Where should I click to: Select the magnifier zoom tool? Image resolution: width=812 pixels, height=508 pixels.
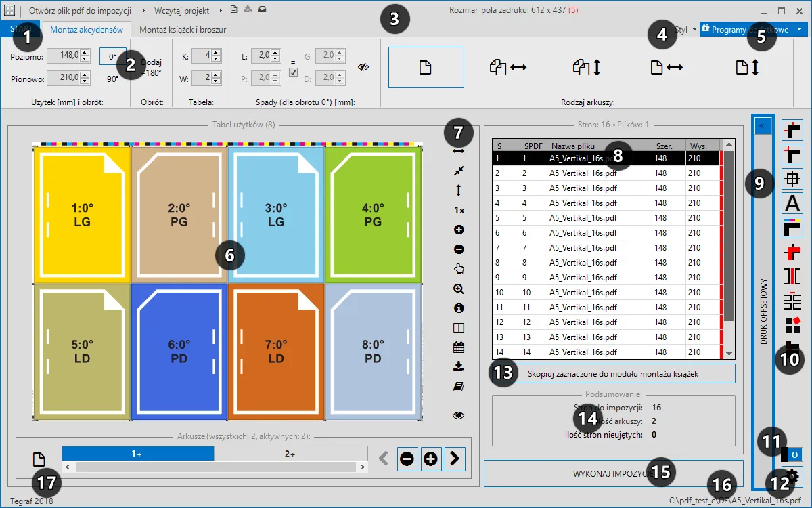(x=459, y=289)
